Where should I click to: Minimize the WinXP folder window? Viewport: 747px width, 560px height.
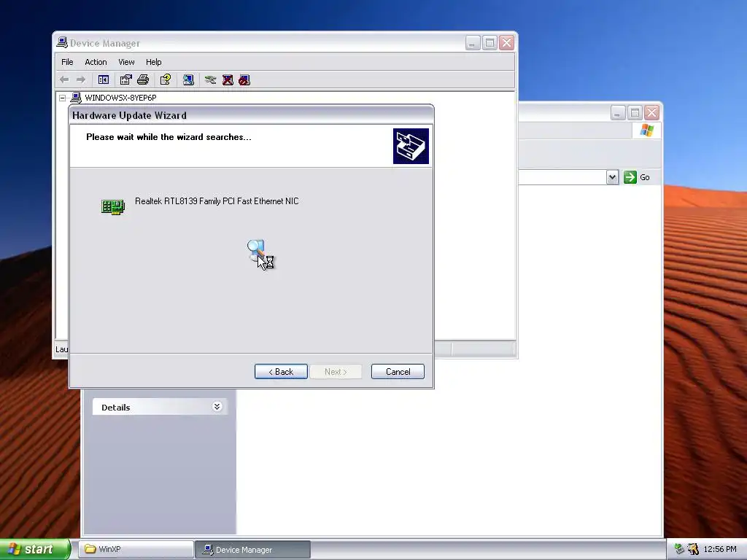pyautogui.click(x=617, y=113)
